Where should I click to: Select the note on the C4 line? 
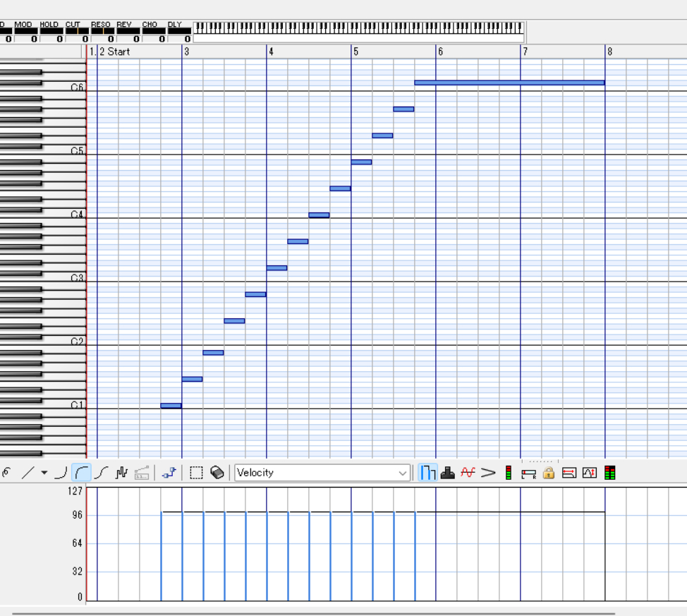pyautogui.click(x=319, y=215)
